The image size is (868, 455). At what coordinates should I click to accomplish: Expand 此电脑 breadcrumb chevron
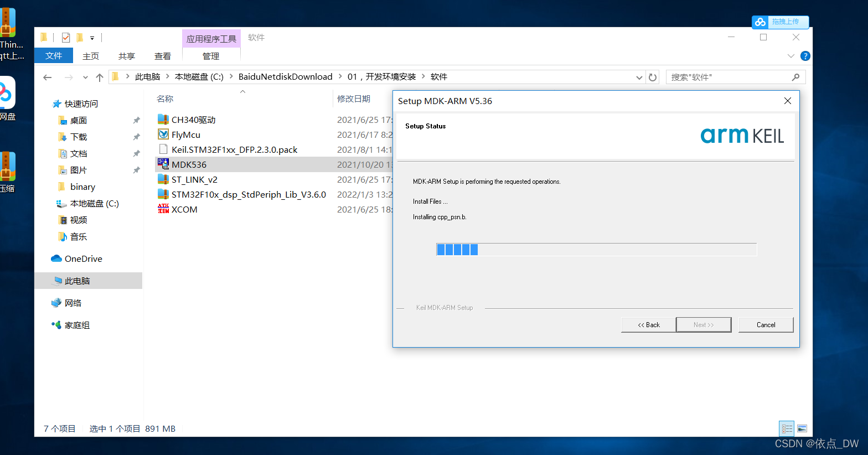(167, 76)
